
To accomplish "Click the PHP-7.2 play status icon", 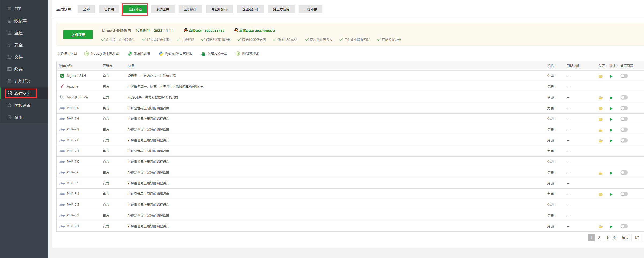I will [x=611, y=141].
